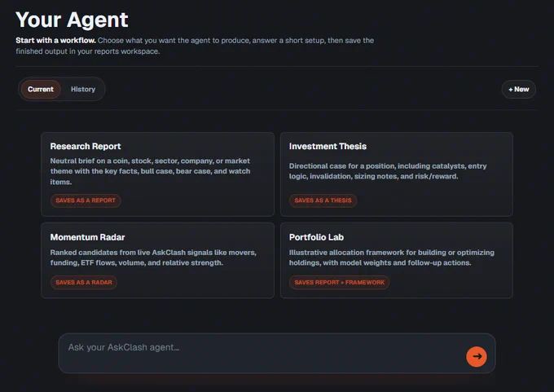The image size is (554, 392).
Task: Click the Your Agent heading
Action: (x=72, y=20)
